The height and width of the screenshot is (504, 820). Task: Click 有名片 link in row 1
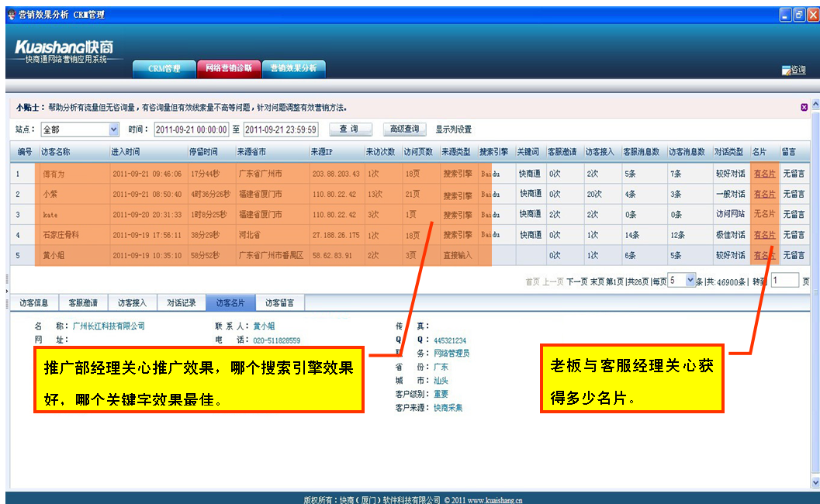point(764,174)
